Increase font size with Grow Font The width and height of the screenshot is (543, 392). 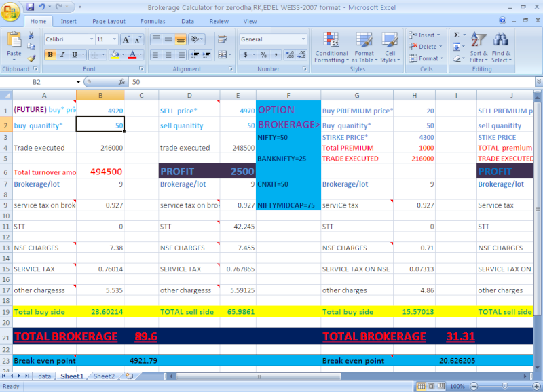pos(126,39)
